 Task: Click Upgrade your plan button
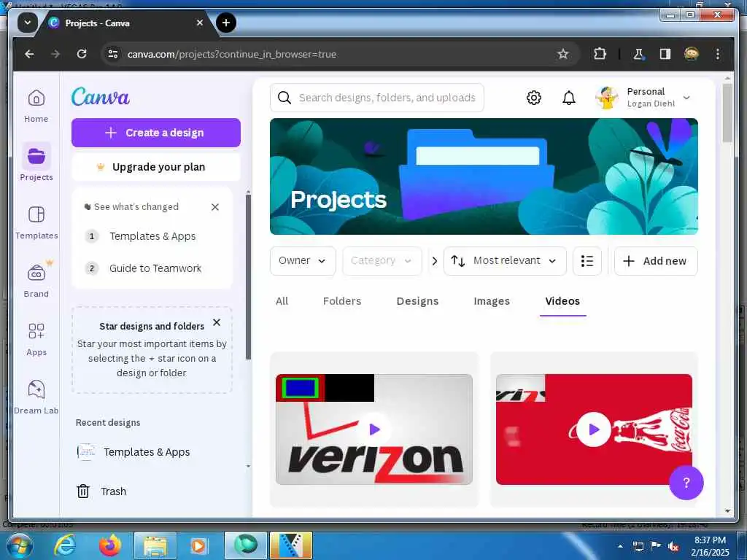coord(156,167)
